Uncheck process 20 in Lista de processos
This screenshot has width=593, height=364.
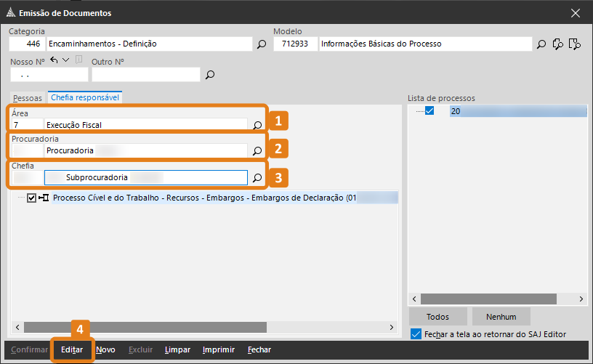click(429, 110)
